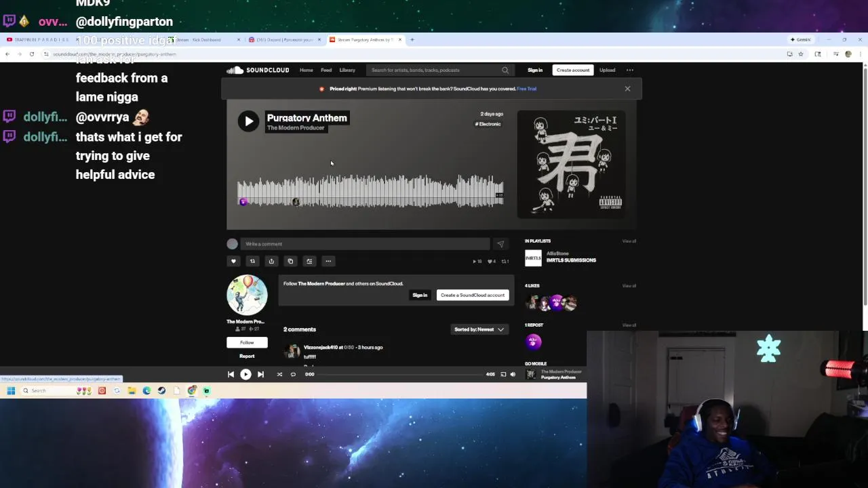Open The Modern Producer artist link under title
The height and width of the screenshot is (488, 868).
[x=296, y=128]
